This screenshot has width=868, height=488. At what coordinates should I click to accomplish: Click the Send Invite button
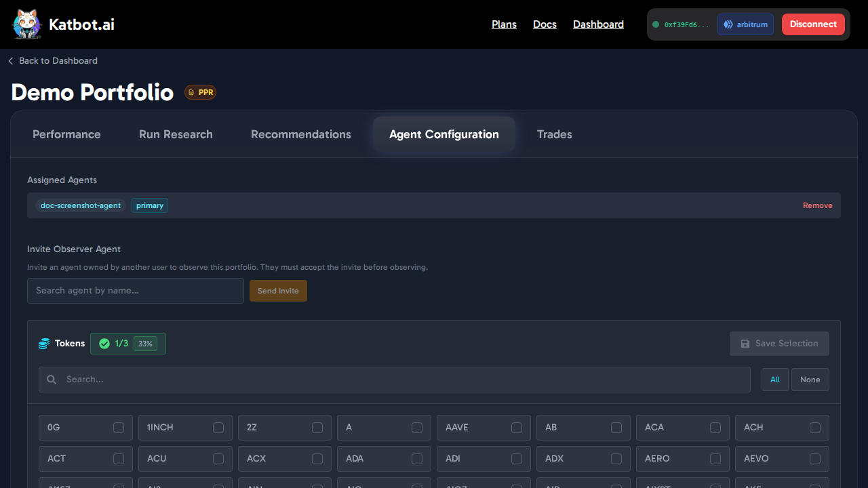coord(278,291)
